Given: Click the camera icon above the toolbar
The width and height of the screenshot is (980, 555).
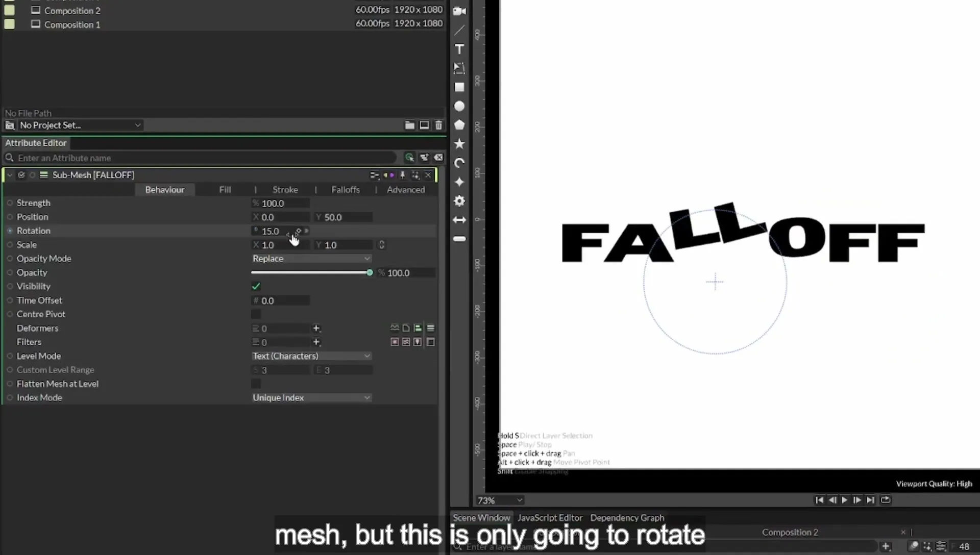Looking at the screenshot, I should pos(459,11).
